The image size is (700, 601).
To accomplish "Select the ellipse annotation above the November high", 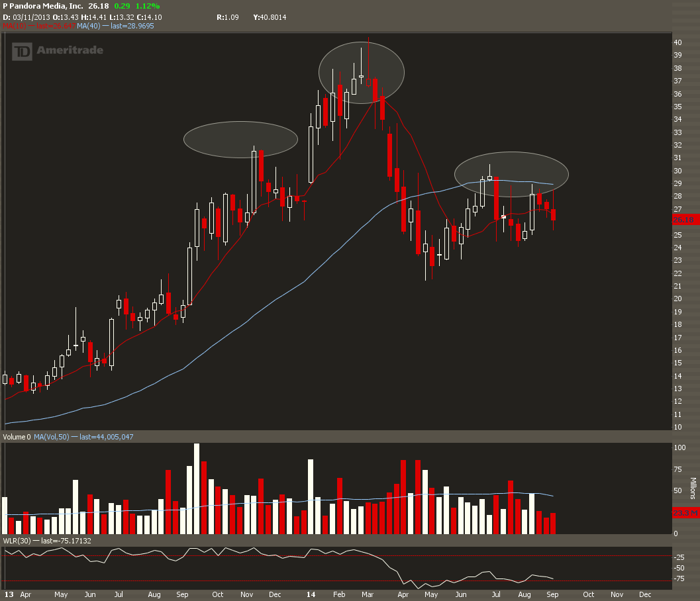I will (x=240, y=140).
